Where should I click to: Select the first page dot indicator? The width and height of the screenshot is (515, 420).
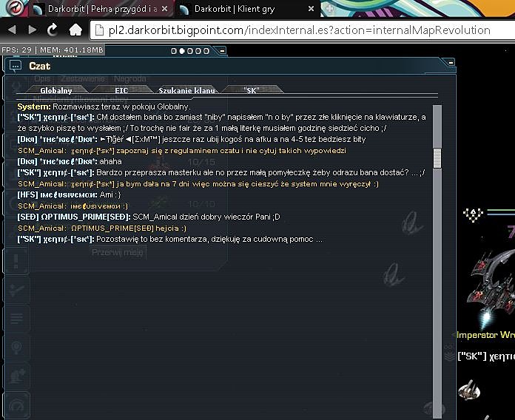coord(174,51)
